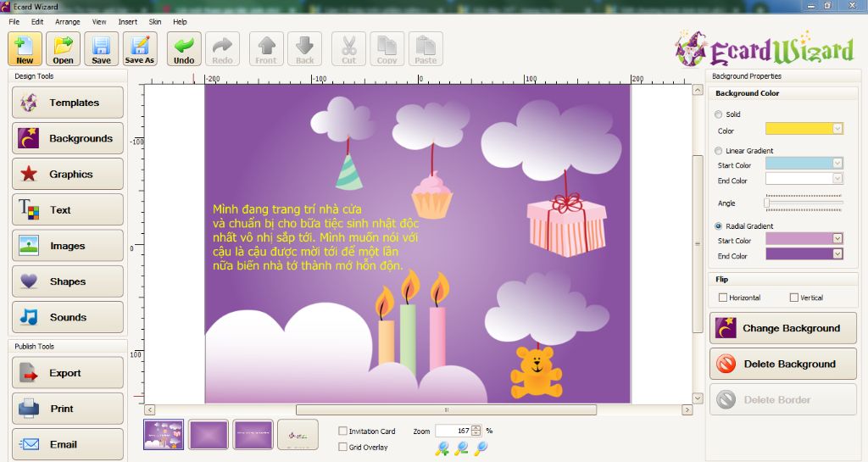Click the New toolbar icon
Screen dimensions: 868x462
(25, 48)
